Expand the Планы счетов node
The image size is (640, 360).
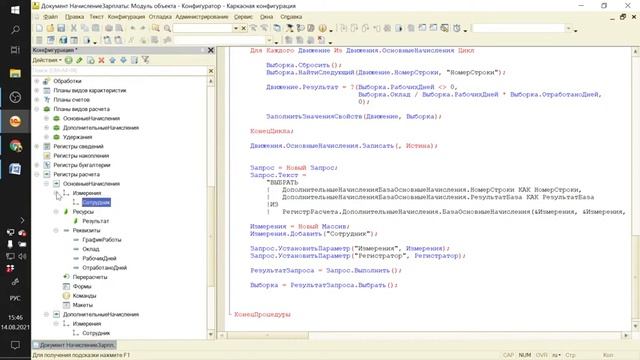click(37, 100)
